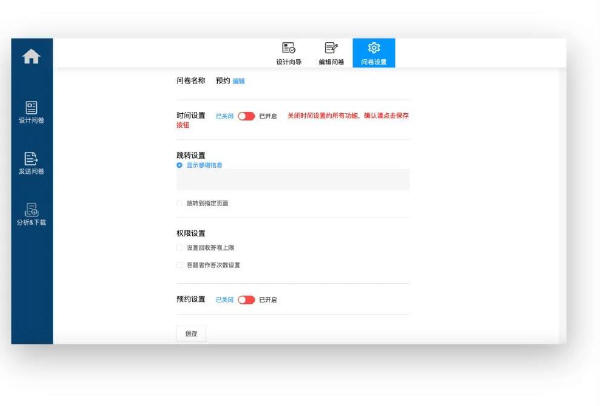600x406 pixels.
Task: Click the 跳转设置 heading
Action: [x=191, y=155]
